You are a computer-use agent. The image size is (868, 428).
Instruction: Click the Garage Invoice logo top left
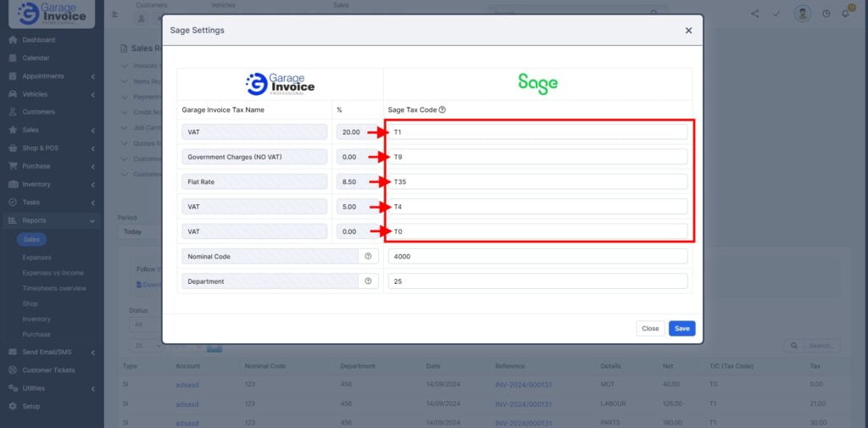52,14
